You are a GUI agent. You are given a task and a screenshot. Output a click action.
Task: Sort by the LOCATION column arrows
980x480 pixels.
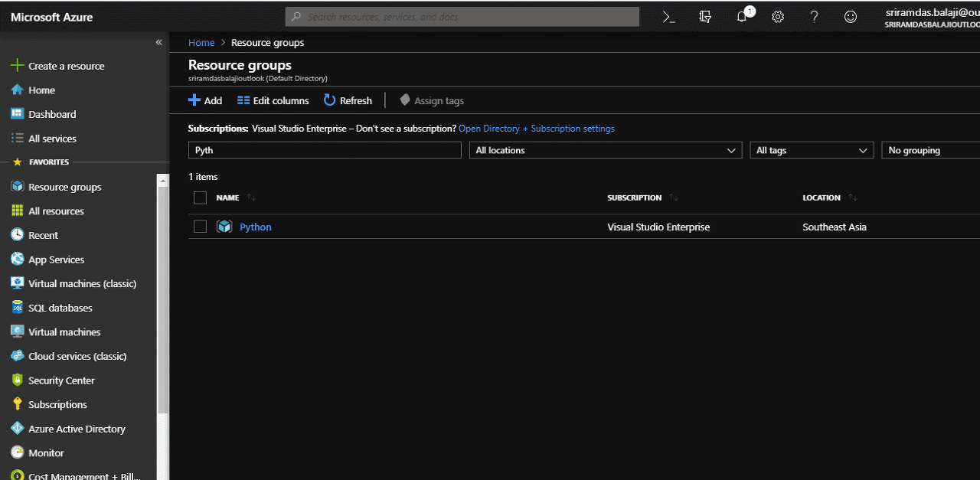(852, 198)
